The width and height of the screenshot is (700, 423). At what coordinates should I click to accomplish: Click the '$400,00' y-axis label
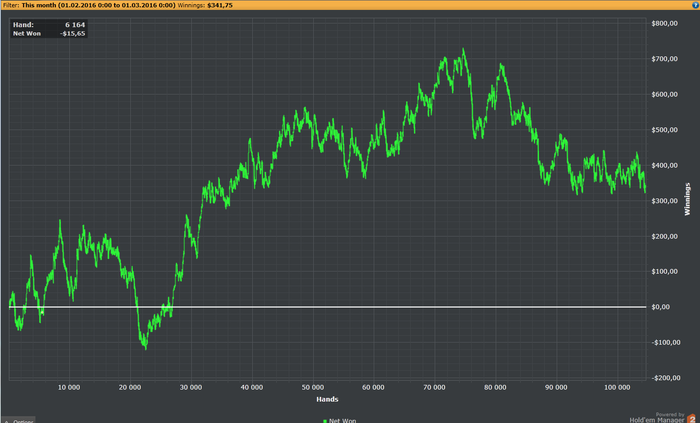(x=665, y=165)
